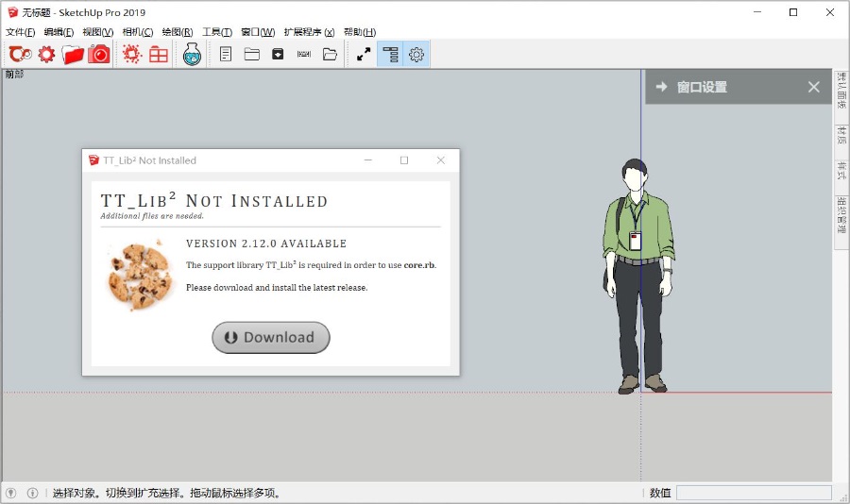Minimize the TT_Lib² Not Installed dialog
850x504 pixels.
point(368,160)
